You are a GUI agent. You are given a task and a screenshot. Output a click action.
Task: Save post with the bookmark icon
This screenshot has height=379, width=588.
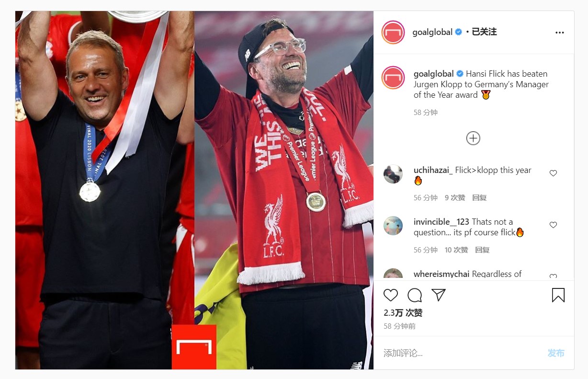558,295
